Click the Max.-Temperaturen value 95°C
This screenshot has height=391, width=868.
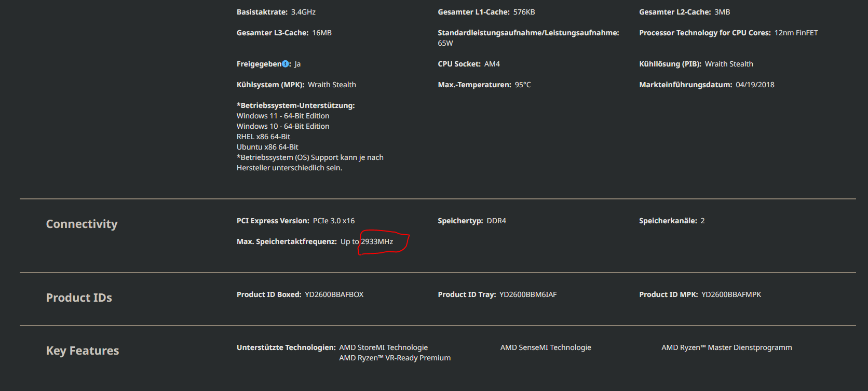[x=523, y=85]
